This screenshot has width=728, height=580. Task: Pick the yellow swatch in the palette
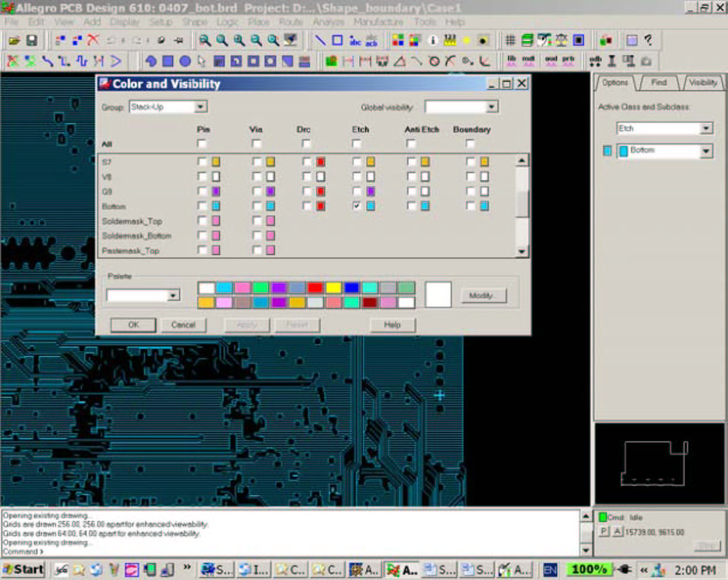pos(334,287)
